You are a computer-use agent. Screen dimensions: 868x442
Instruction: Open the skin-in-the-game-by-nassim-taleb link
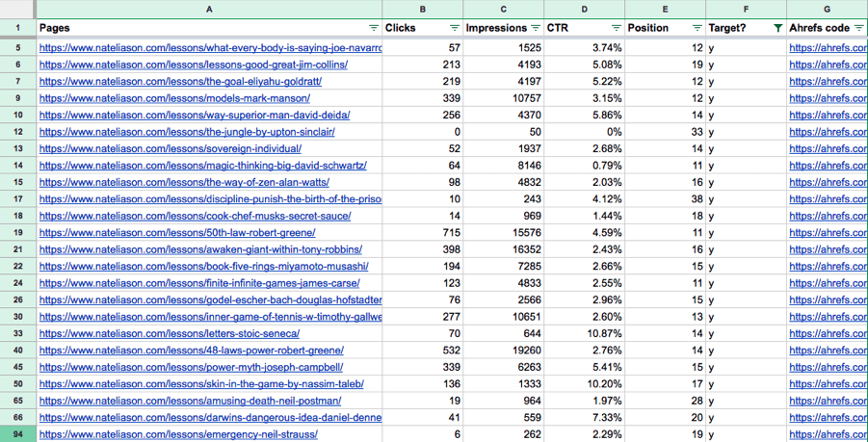pos(201,384)
